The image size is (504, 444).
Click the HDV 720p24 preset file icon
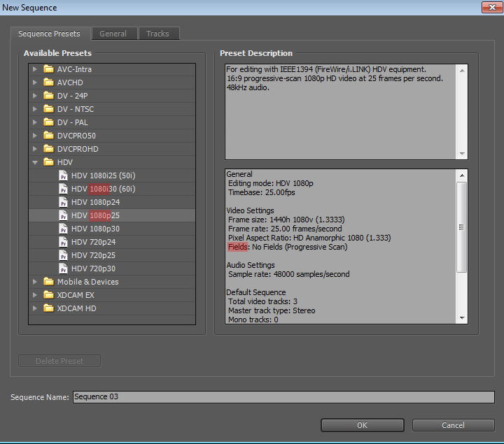[63, 242]
